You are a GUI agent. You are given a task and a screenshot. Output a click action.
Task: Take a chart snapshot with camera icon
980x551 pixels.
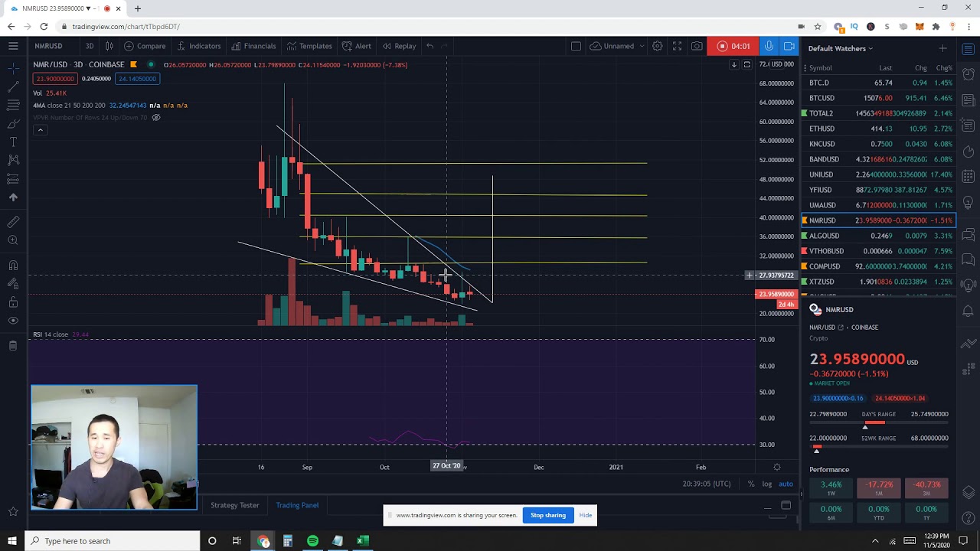pyautogui.click(x=697, y=46)
